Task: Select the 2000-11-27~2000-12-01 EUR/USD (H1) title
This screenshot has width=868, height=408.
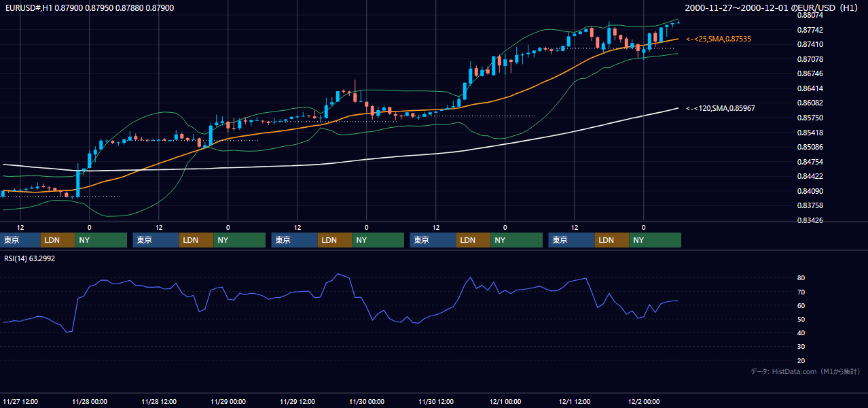Action: click(x=772, y=7)
